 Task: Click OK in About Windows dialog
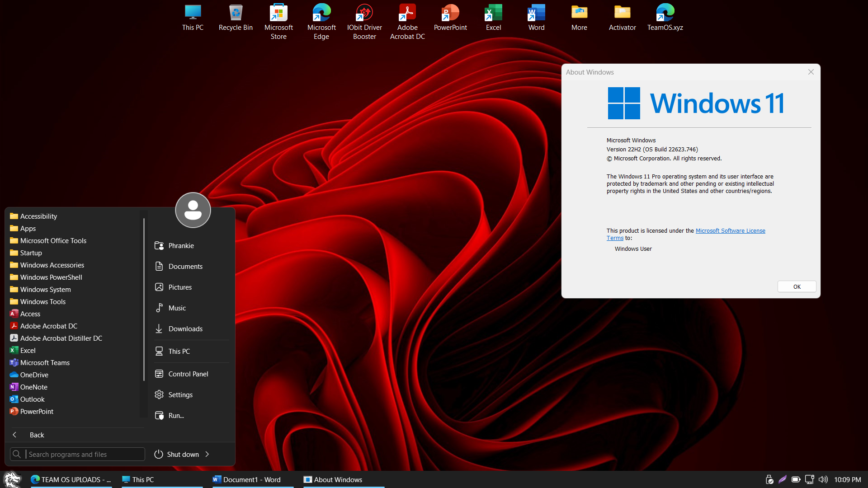pyautogui.click(x=797, y=287)
